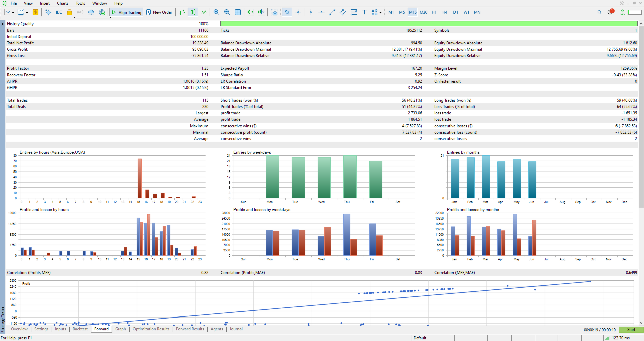Image resolution: width=644 pixels, height=341 pixels.
Task: Open the MetaEditor IDE icon
Action: coord(59,12)
